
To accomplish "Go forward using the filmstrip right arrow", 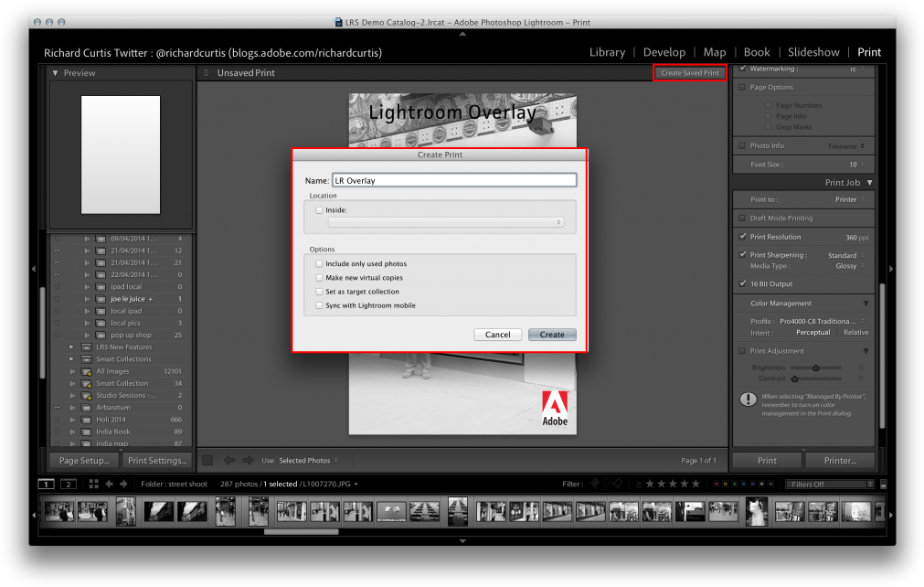I will [123, 484].
